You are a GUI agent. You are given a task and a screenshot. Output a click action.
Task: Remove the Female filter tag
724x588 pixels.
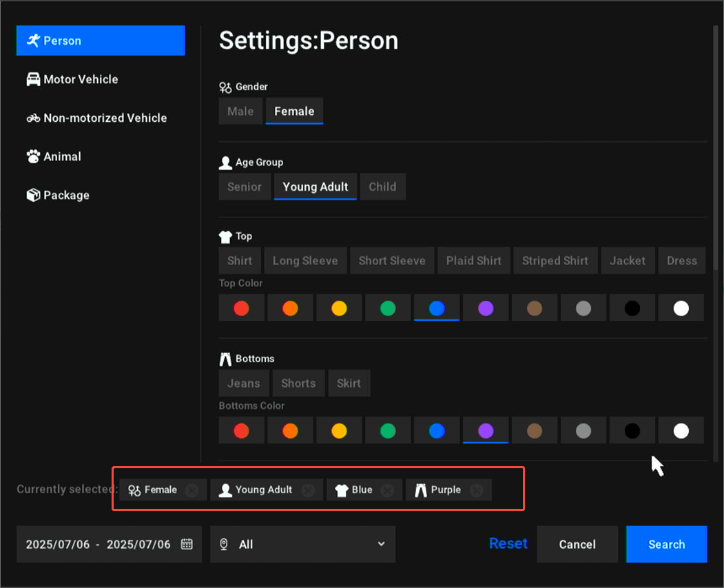192,490
